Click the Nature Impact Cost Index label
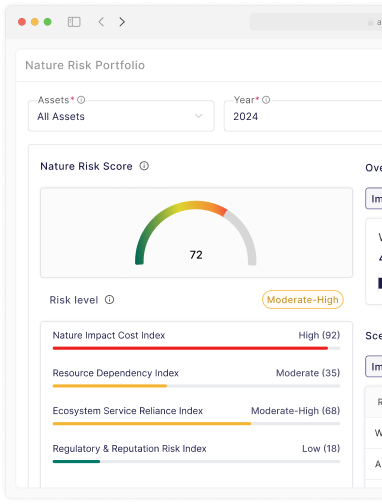The width and height of the screenshot is (382, 504). tap(109, 335)
